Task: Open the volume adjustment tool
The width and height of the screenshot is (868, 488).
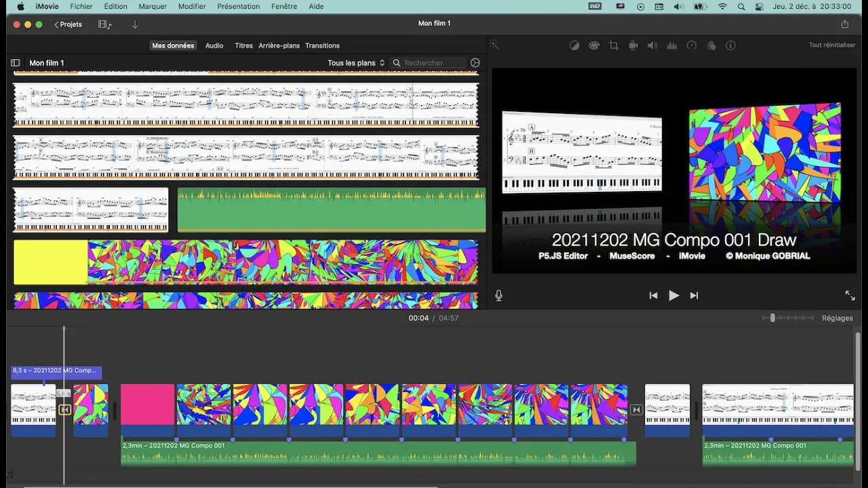Action: point(652,45)
